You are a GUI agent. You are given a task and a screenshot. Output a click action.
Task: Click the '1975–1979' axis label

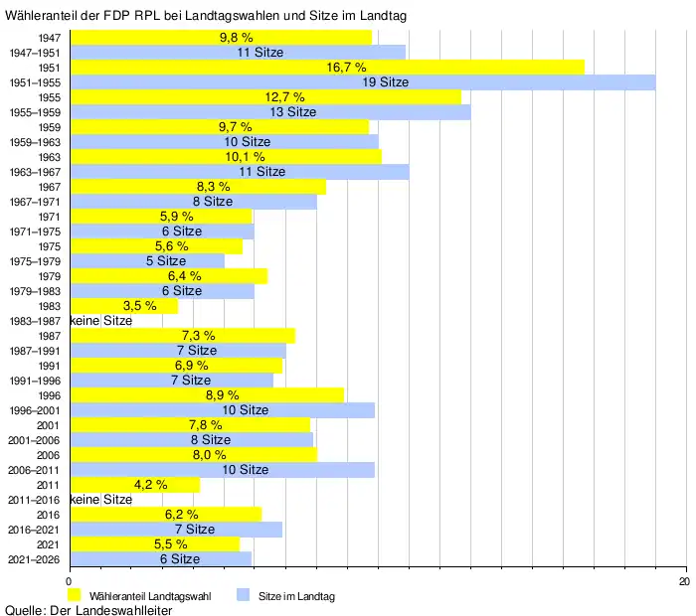pos(36,261)
